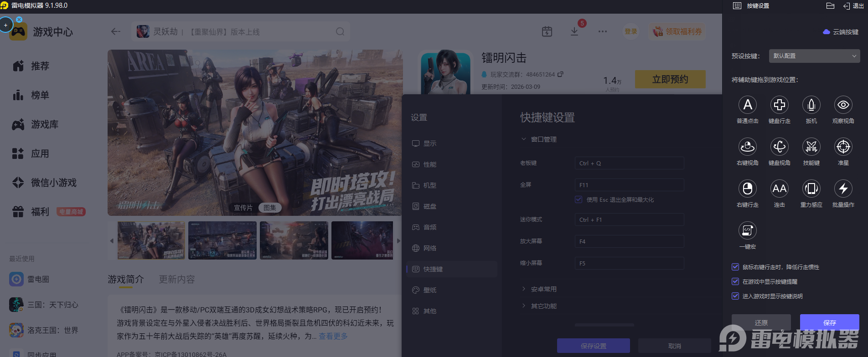868x357 pixels.
Task: Toggle 使用 Esc 退出全屏和最大化 checkbox
Action: (579, 199)
